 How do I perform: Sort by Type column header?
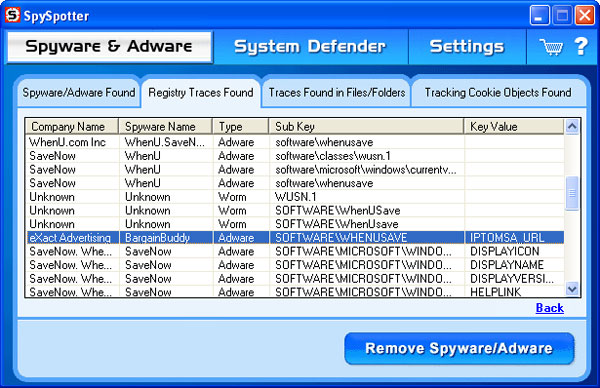click(x=241, y=126)
